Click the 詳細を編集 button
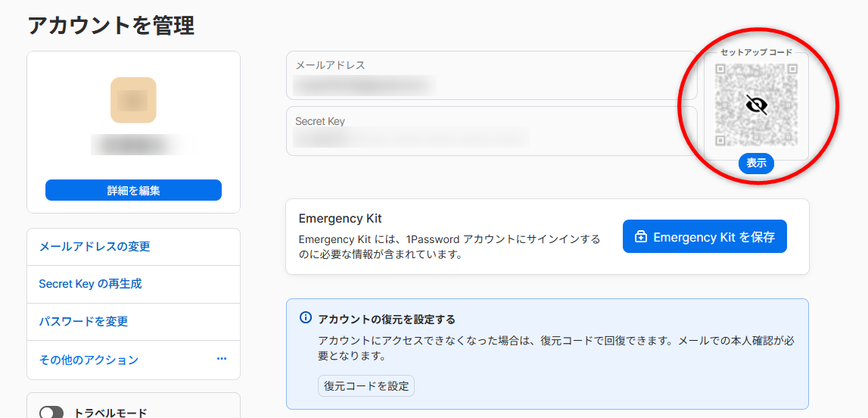This screenshot has width=868, height=418. [x=133, y=191]
